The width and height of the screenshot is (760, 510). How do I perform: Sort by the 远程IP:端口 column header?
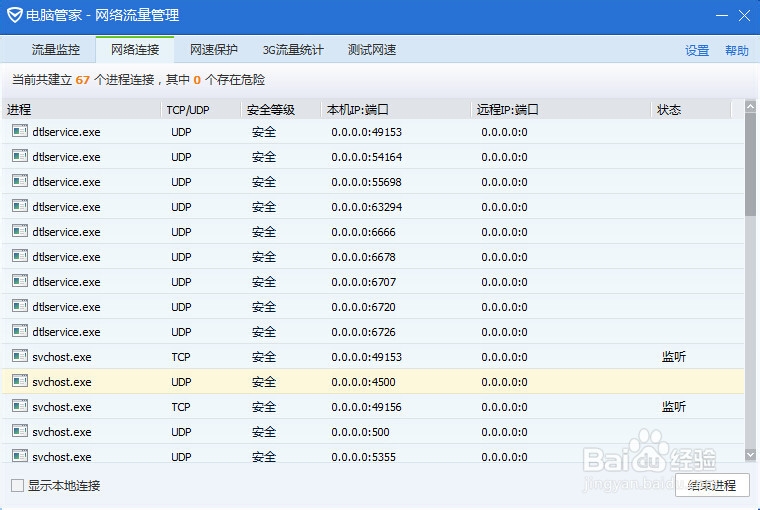[561, 110]
